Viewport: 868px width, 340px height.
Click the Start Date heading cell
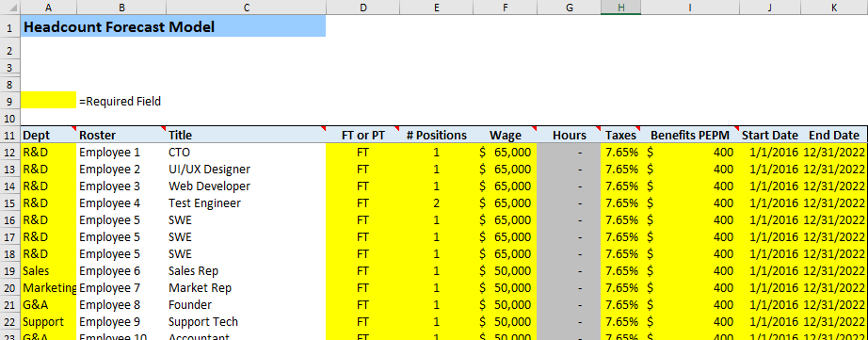pyautogui.click(x=769, y=135)
